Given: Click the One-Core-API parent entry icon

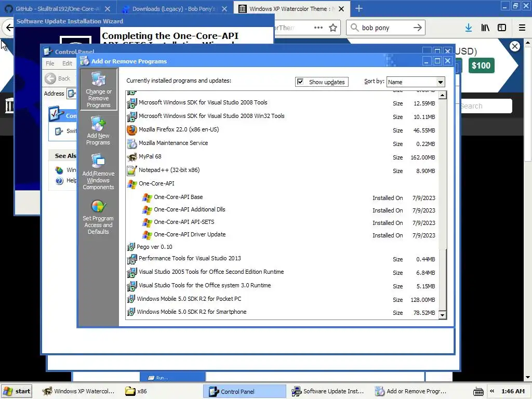Looking at the screenshot, I should (131, 184).
